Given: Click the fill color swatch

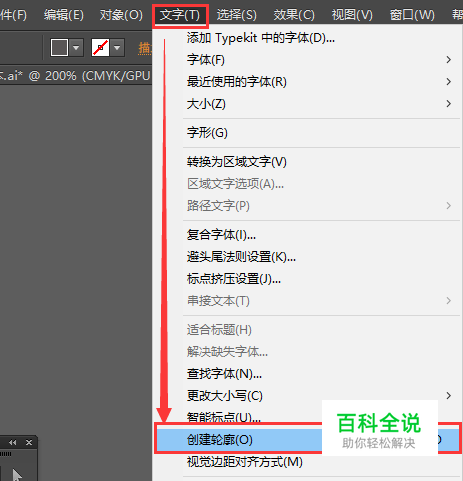Looking at the screenshot, I should [x=59, y=48].
